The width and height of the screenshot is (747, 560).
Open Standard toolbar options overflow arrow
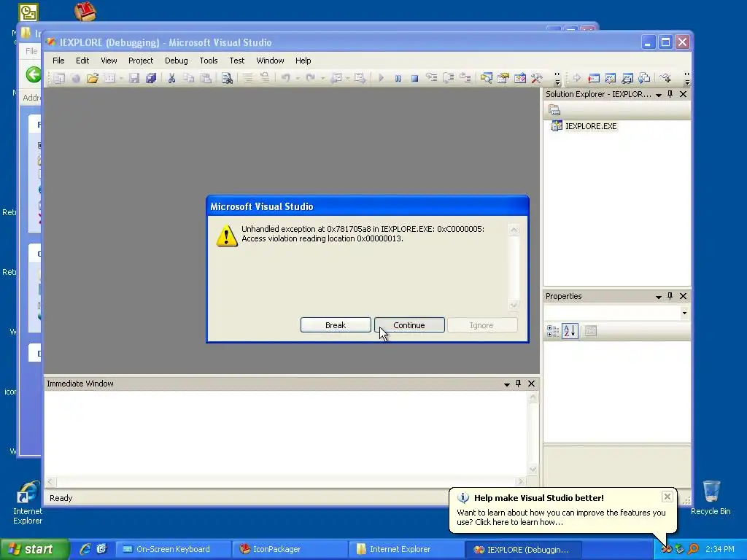[x=557, y=79]
